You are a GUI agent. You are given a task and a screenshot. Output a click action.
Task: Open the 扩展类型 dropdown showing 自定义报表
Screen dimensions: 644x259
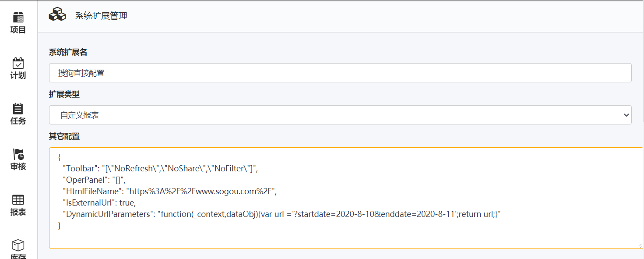(x=340, y=115)
